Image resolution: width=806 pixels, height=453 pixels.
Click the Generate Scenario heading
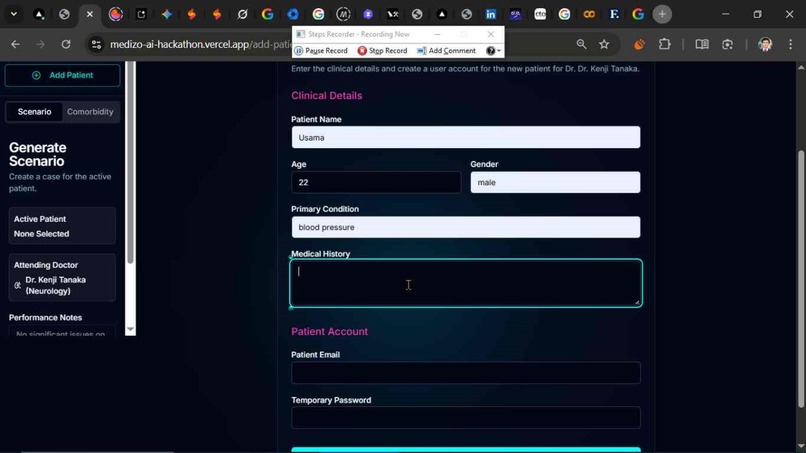pyautogui.click(x=38, y=154)
